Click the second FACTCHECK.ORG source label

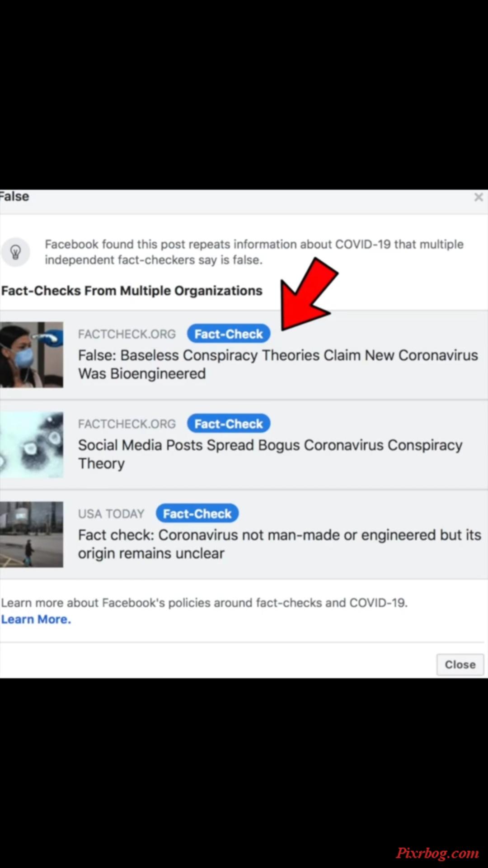tap(127, 424)
